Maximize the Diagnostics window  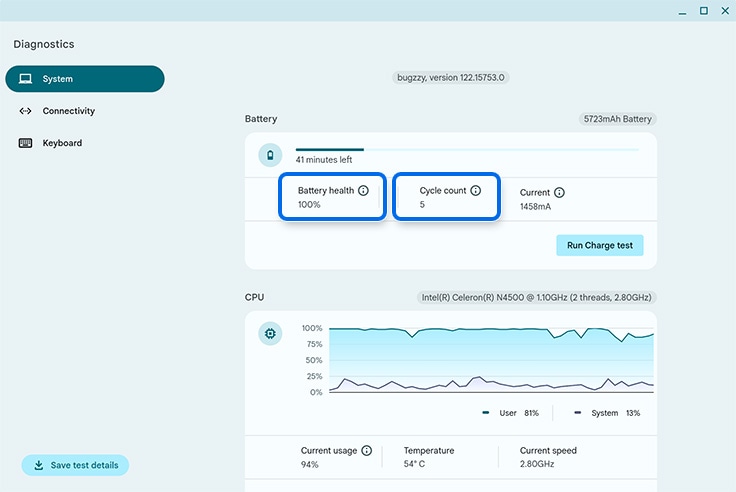click(703, 10)
